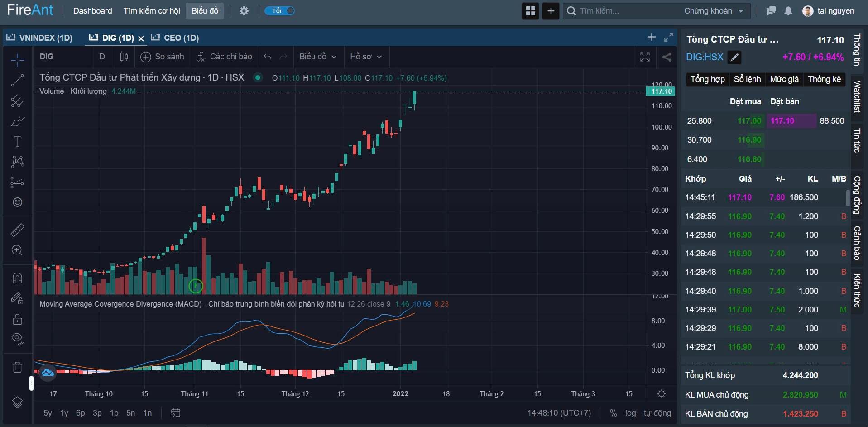Add a new chart tab with plus
Image resolution: width=868 pixels, height=427 pixels.
click(652, 37)
